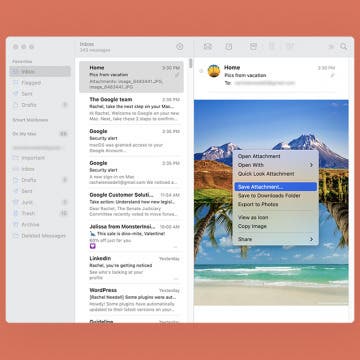Click the compose new message toolbar icon
360x360 pixels.
[229, 47]
